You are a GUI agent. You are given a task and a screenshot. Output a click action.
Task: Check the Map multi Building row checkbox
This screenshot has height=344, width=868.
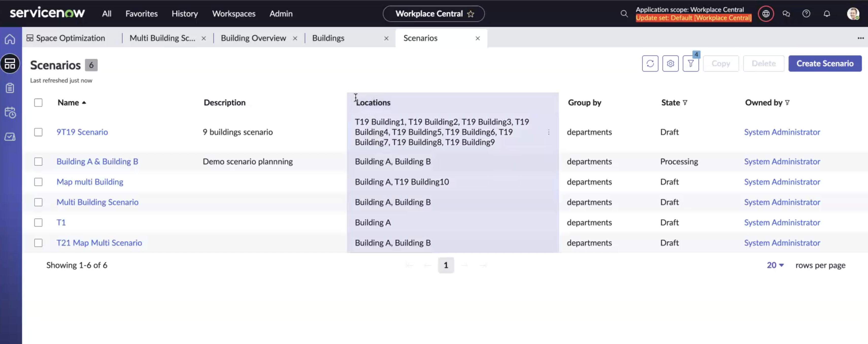pyautogui.click(x=38, y=182)
